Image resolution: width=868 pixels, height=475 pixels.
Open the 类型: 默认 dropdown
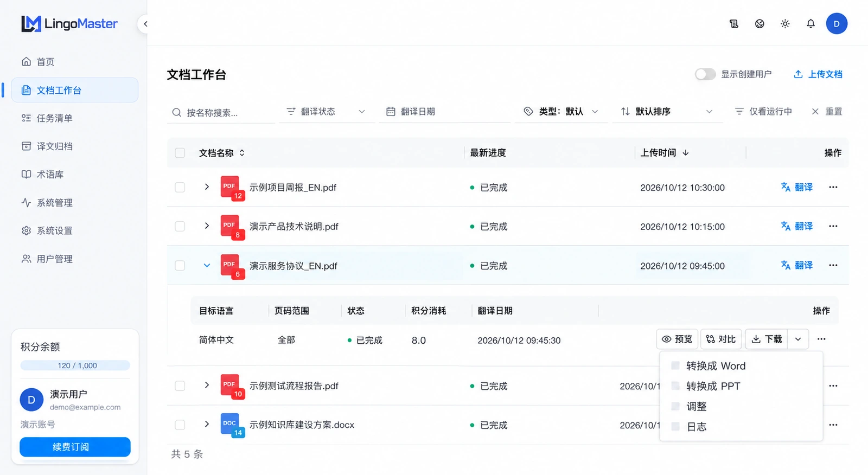point(561,112)
